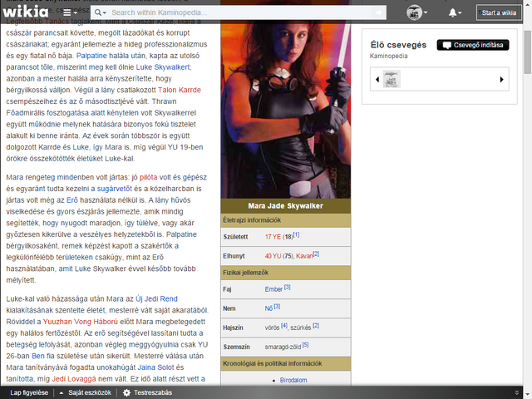Open the sugárvetőt link
The height and width of the screenshot is (399, 532).
[x=115, y=189]
